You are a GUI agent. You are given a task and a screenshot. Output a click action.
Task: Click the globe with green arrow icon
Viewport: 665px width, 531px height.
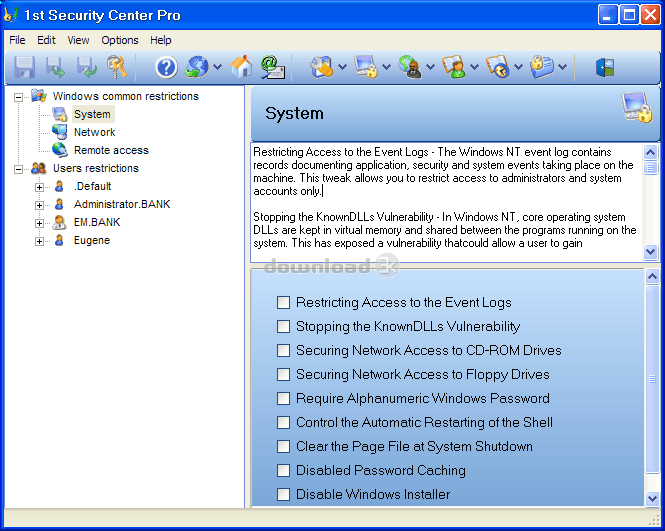(197, 67)
